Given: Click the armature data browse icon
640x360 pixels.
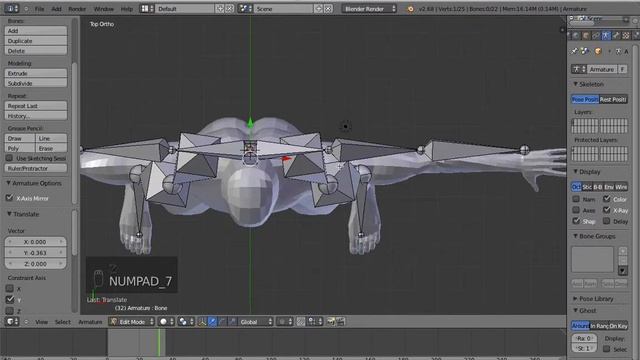Looking at the screenshot, I should click(x=579, y=69).
